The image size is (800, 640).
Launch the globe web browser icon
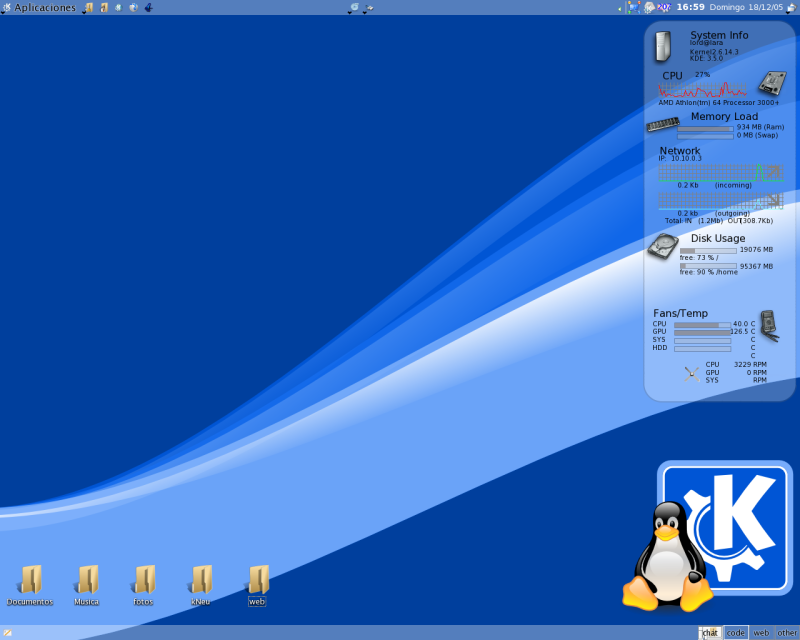(134, 8)
